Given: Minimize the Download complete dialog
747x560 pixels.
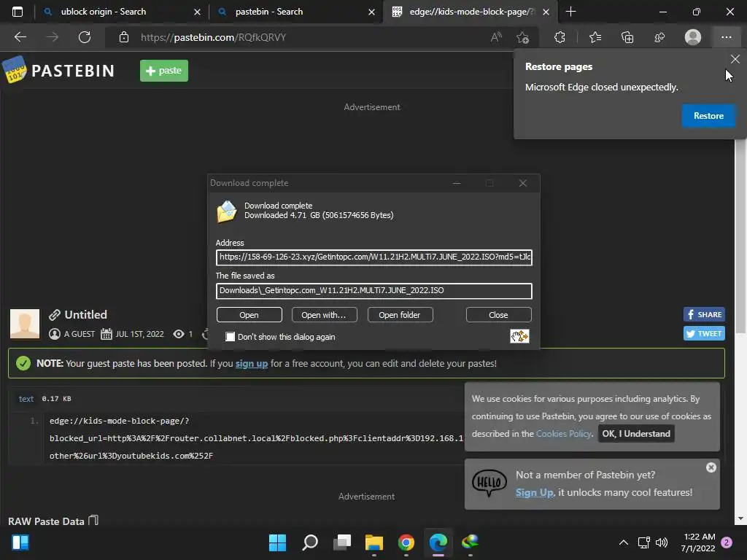Looking at the screenshot, I should pos(457,183).
